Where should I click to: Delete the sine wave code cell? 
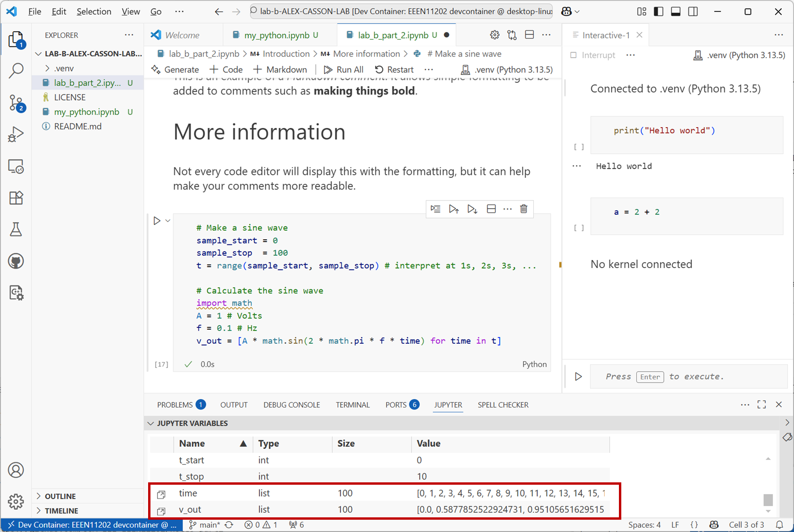pos(523,209)
